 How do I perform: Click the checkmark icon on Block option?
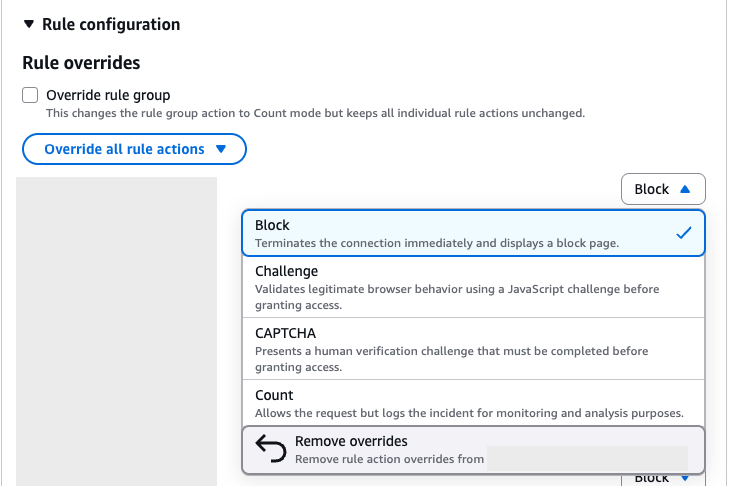click(684, 233)
